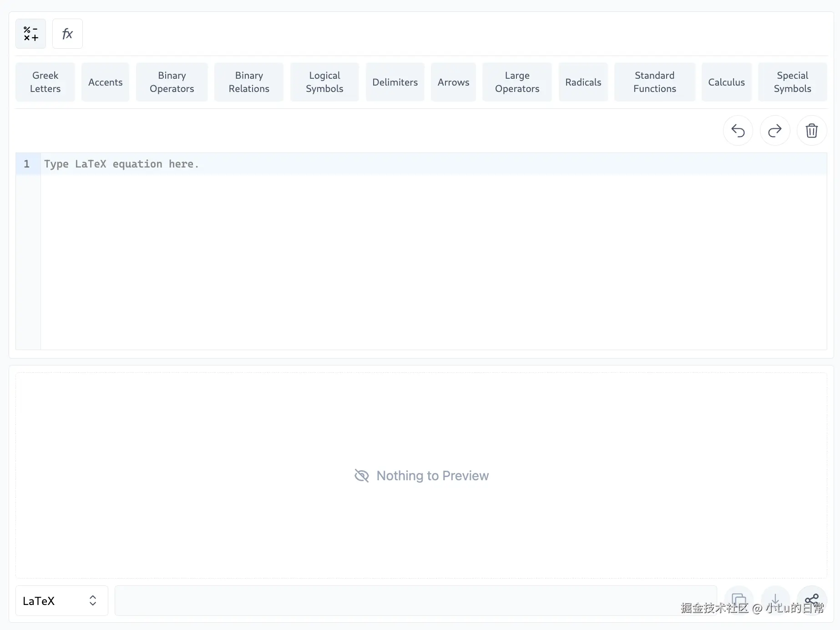Open the Arrows symbol group
This screenshot has height=630, width=840.
point(453,82)
